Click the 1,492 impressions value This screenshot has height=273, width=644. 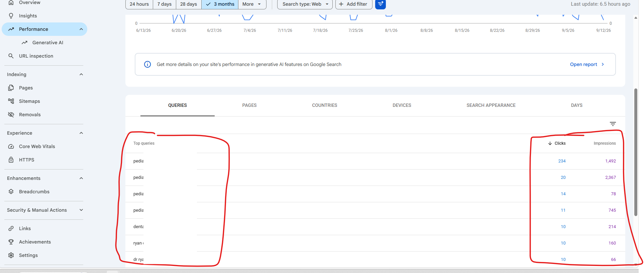pos(610,161)
